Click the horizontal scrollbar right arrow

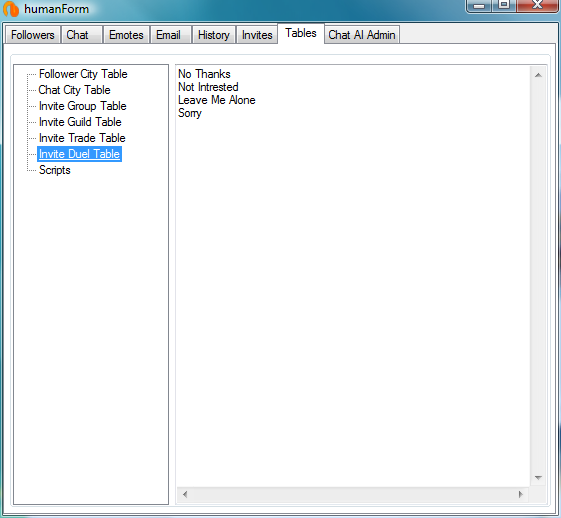tap(521, 494)
